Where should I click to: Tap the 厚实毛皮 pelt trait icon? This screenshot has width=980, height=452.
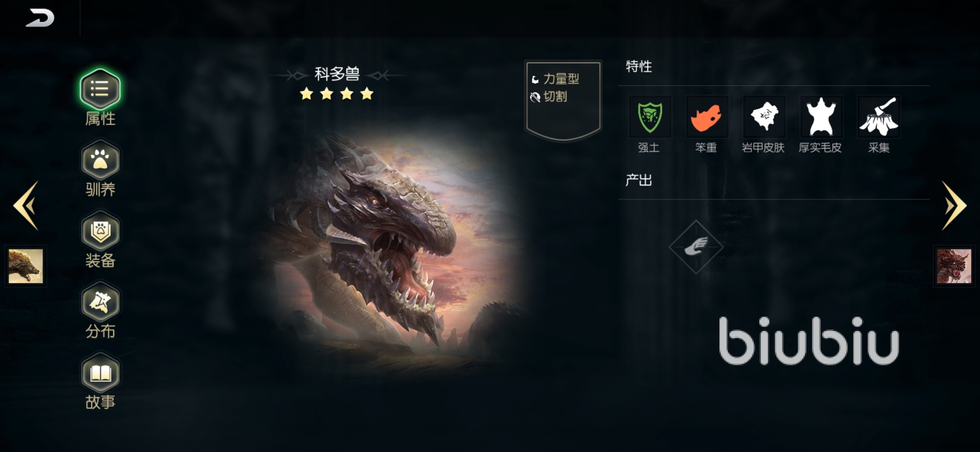821,117
